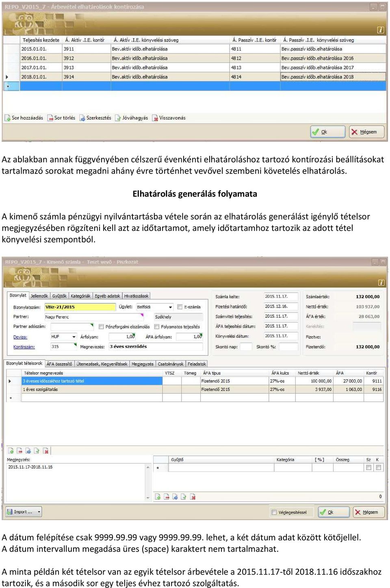Click the Megjegyzés text 2015.11.17-2018.11.16
This screenshot has height=588, width=390.
30,467
